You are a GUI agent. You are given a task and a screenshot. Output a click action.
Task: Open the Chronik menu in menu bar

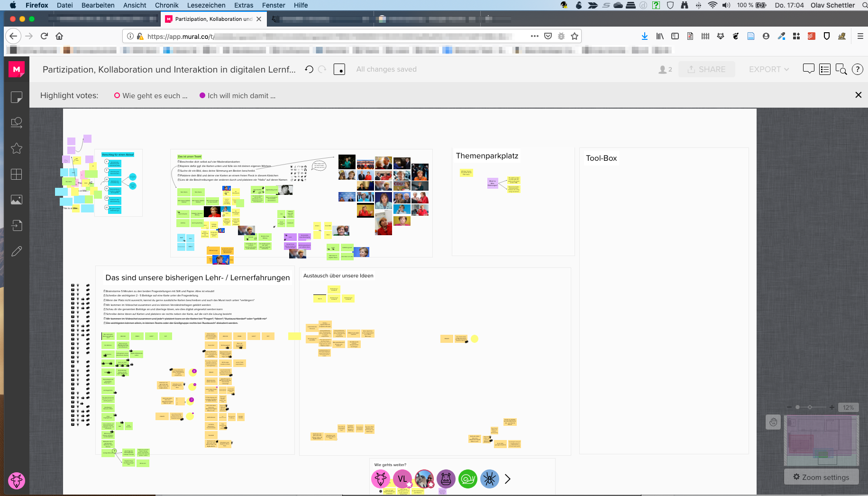coord(166,5)
